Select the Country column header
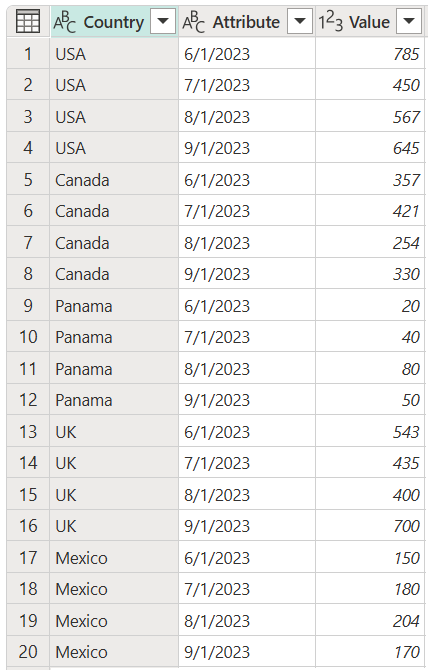Viewport: 428px width, 670px height. (x=114, y=22)
